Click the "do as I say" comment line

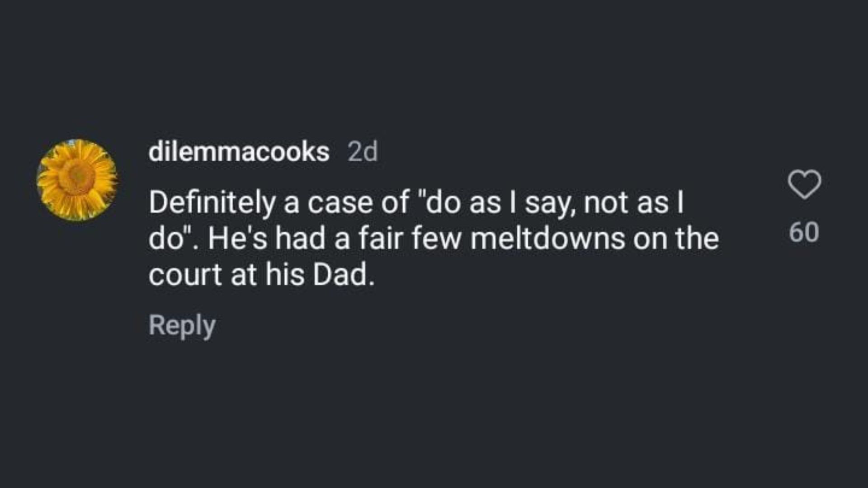pyautogui.click(x=416, y=202)
